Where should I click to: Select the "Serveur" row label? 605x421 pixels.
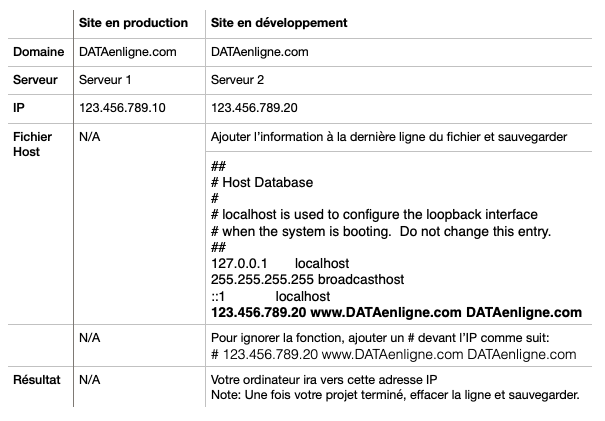(36, 78)
